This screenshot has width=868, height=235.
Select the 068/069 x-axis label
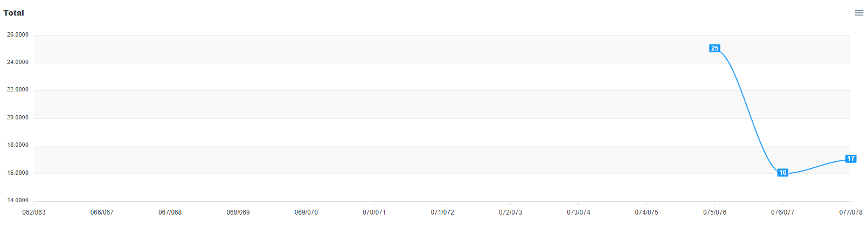tap(238, 212)
